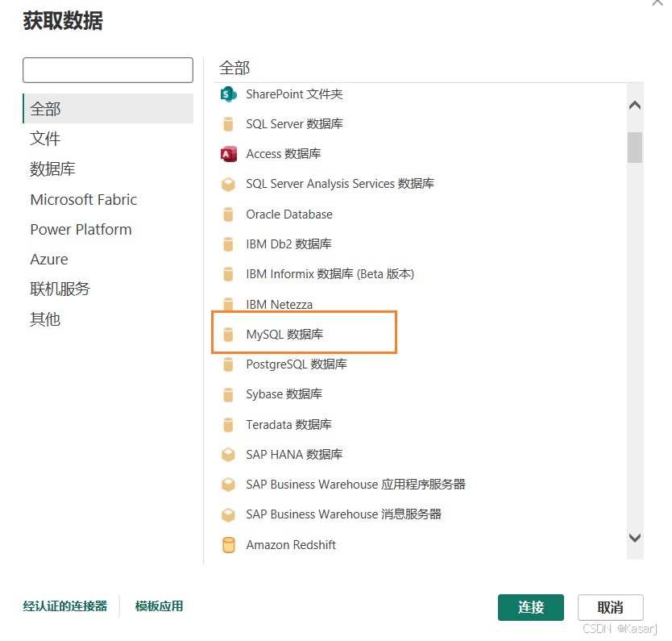
Task: Select the text 'Oracle Database'
Action: (x=289, y=214)
